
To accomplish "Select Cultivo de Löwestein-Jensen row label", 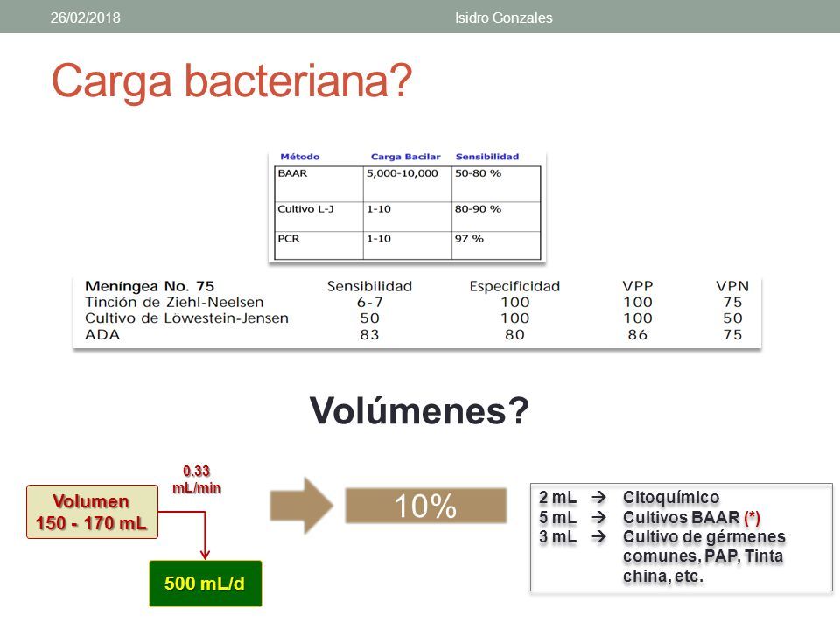I will [x=186, y=318].
